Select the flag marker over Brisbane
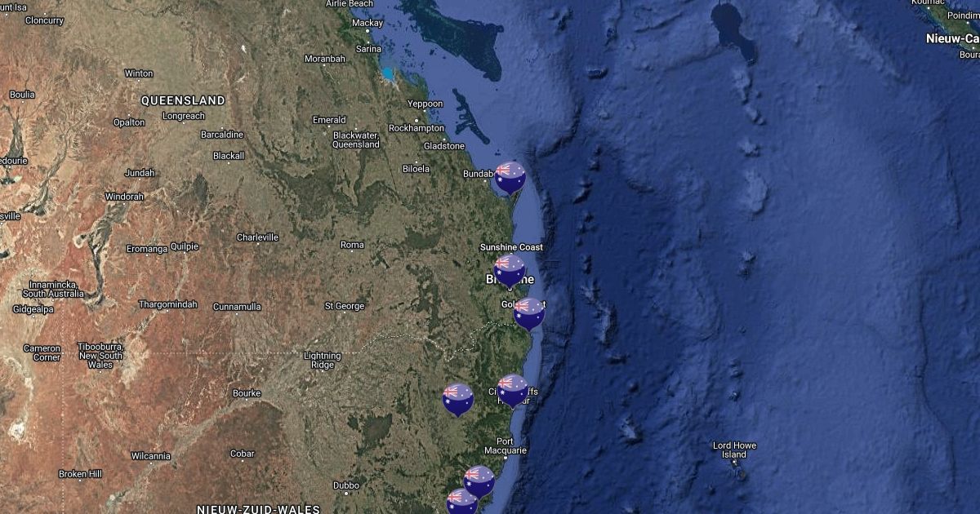This screenshot has width=980, height=514. click(510, 269)
